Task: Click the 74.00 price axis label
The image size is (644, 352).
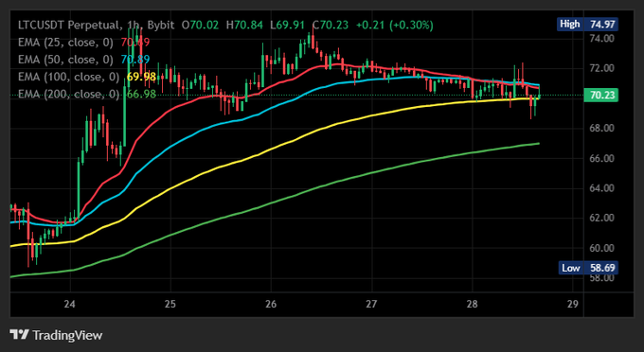Action: point(602,39)
